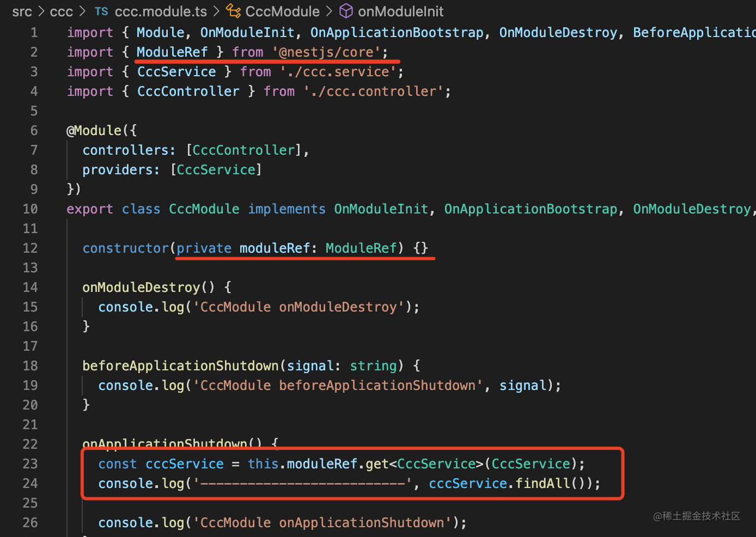Click findAll call on cccService
Viewport: 756px width, 537px height.
pos(542,484)
